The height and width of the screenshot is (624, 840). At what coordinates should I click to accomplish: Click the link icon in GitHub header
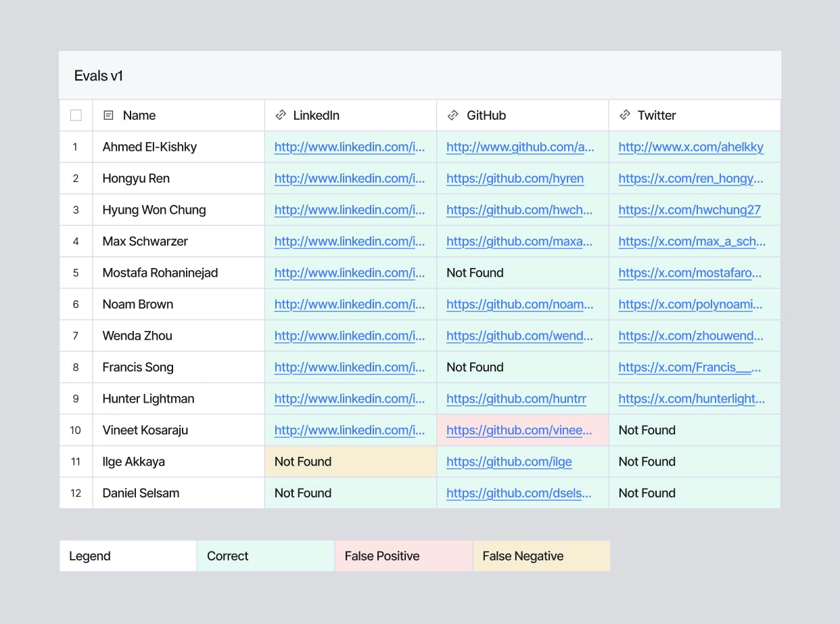pyautogui.click(x=453, y=116)
